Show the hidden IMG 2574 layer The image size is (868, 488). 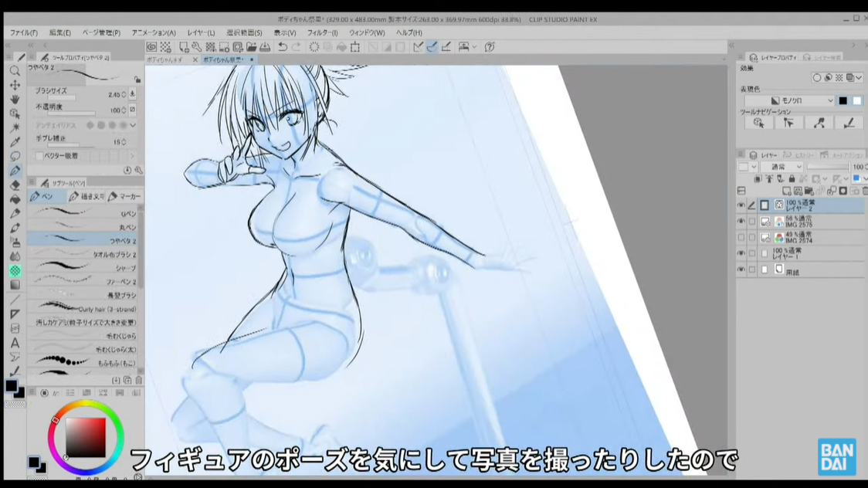[x=741, y=236]
